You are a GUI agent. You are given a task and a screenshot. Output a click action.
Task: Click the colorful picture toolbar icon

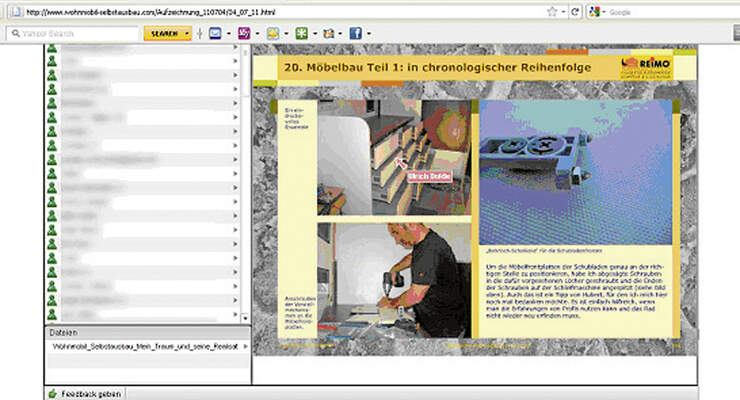[328, 33]
